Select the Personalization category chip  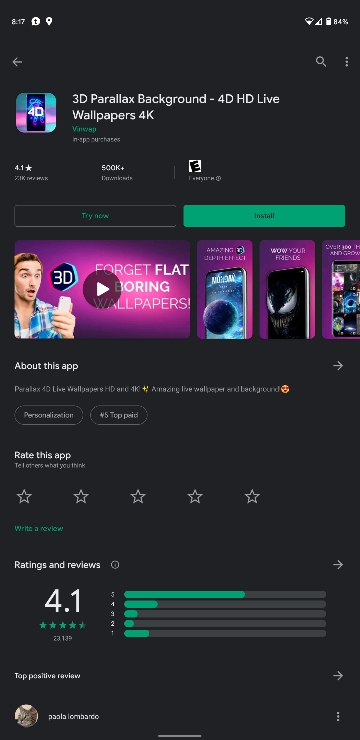pyautogui.click(x=49, y=415)
